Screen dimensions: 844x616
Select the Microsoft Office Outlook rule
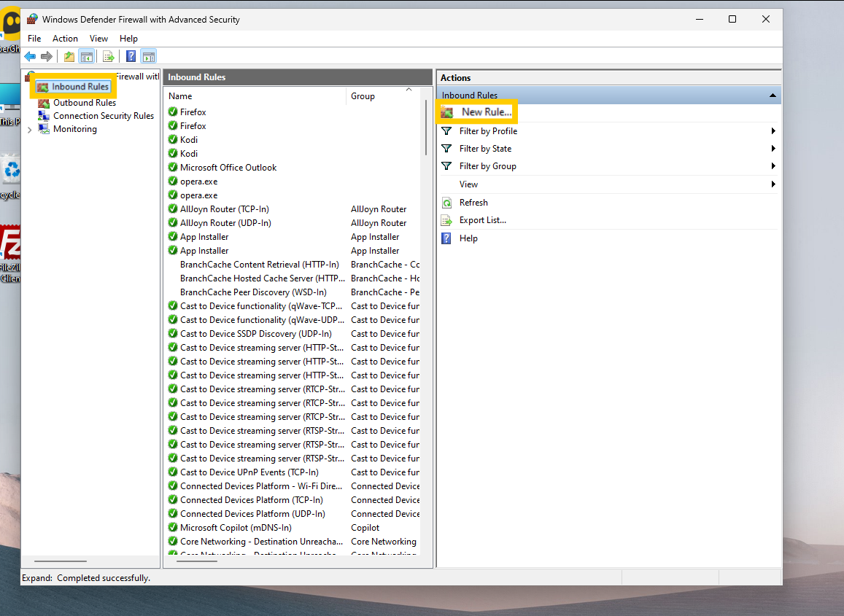point(228,168)
